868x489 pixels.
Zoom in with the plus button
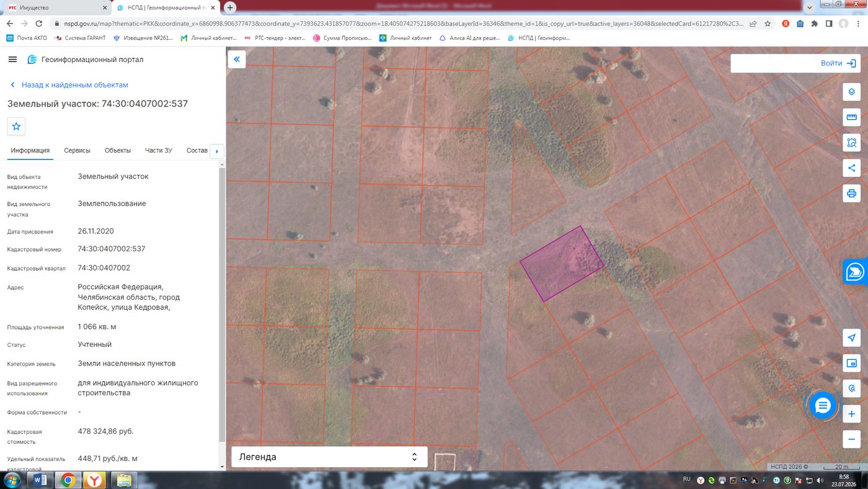pyautogui.click(x=851, y=414)
